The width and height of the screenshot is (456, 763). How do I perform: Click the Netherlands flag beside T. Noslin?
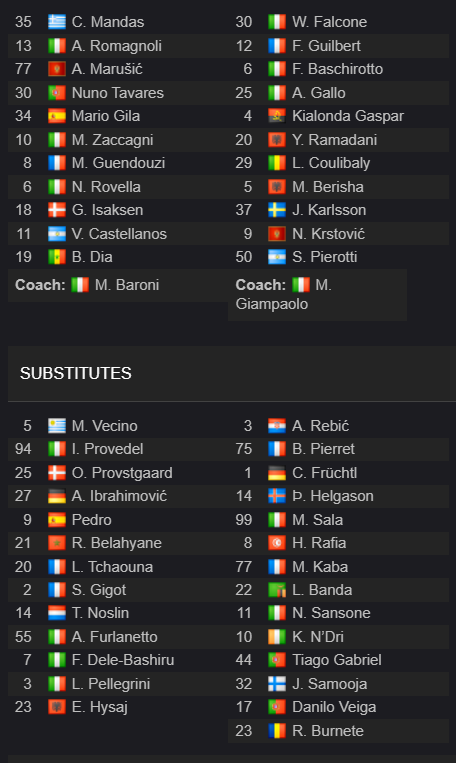tap(56, 613)
